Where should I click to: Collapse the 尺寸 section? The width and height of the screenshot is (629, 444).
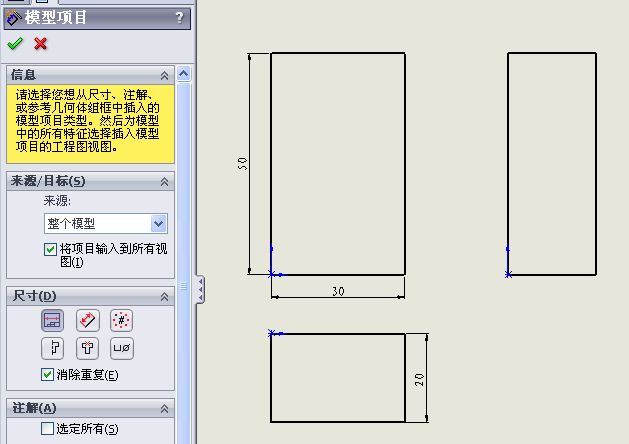pyautogui.click(x=164, y=296)
